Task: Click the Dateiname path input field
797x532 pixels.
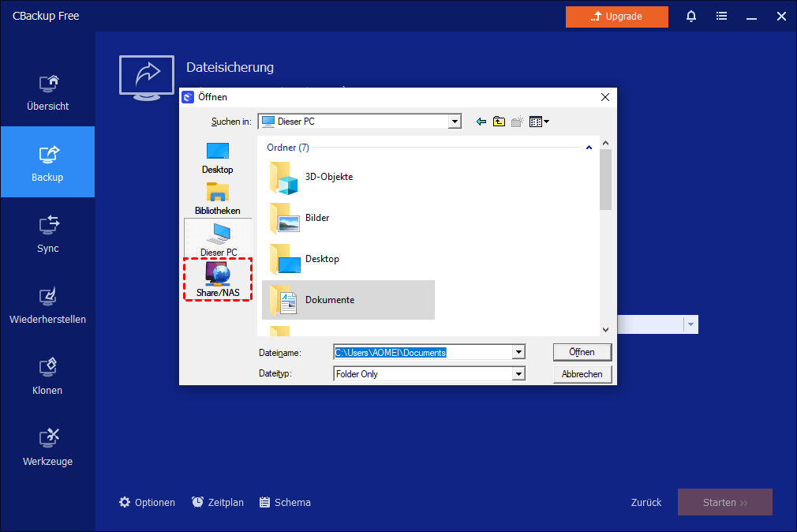Action: (422, 352)
